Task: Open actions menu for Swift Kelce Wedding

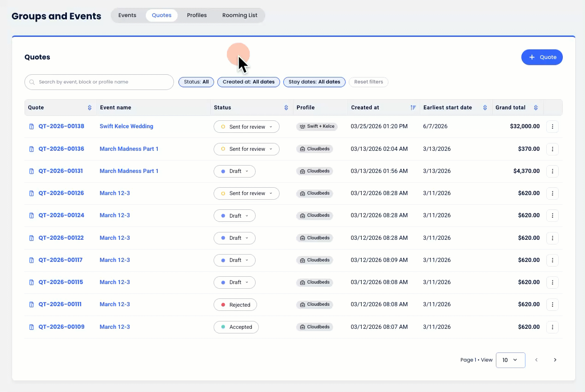Action: point(552,126)
